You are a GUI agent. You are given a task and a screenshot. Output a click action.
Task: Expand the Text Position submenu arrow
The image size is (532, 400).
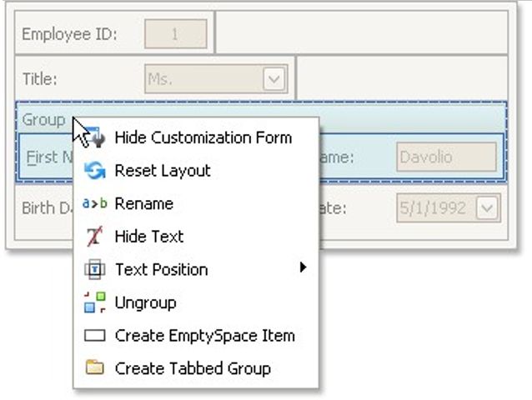click(x=304, y=268)
